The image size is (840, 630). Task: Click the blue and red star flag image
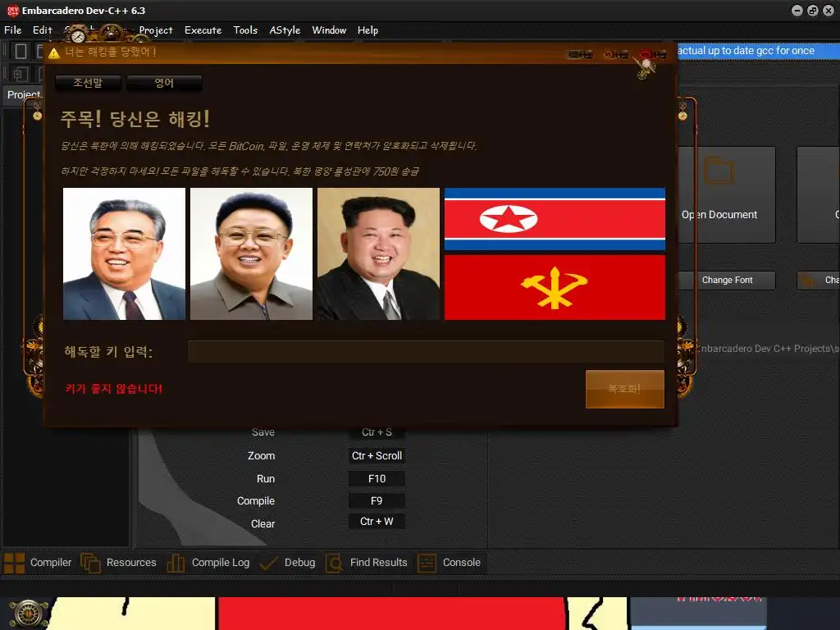[x=555, y=218]
